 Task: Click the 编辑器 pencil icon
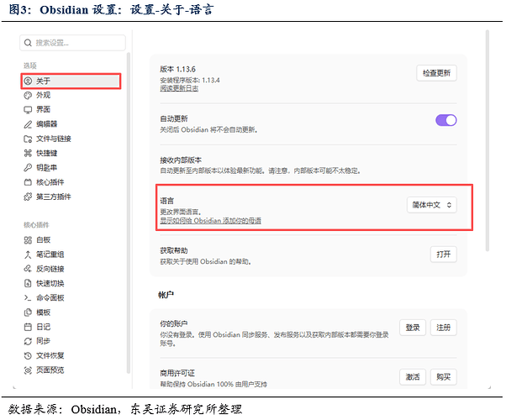pyautogui.click(x=28, y=124)
